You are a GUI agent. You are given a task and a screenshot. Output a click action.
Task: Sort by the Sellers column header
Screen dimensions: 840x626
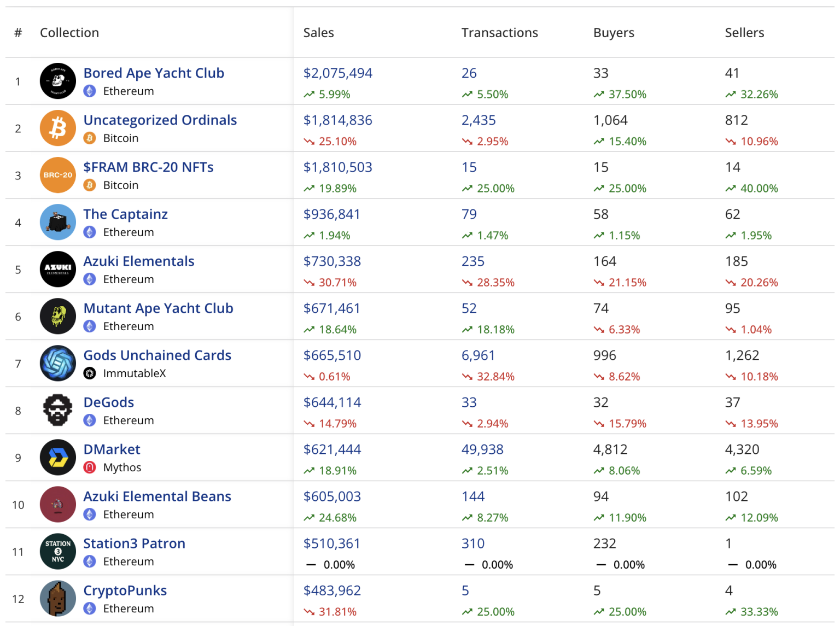744,33
